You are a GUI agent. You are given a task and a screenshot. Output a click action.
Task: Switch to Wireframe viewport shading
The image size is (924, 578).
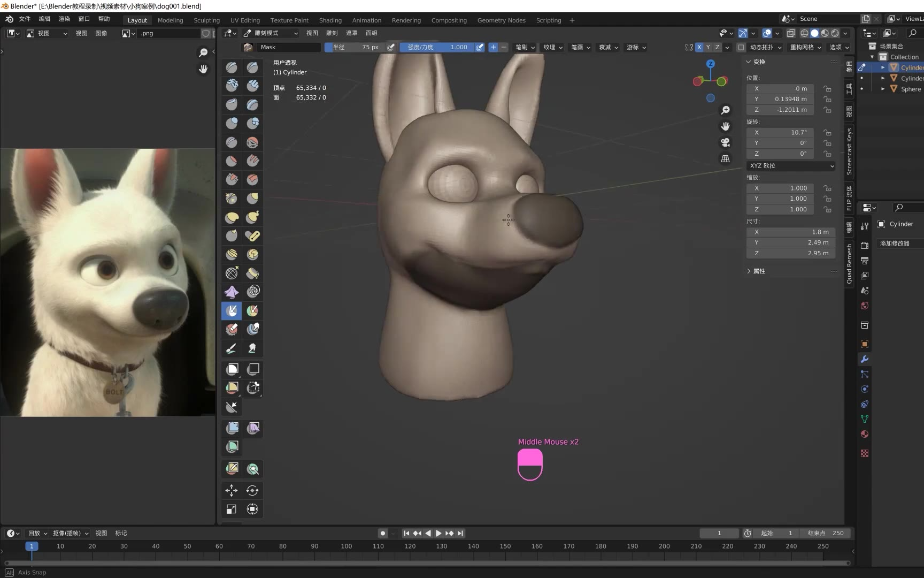pos(804,33)
